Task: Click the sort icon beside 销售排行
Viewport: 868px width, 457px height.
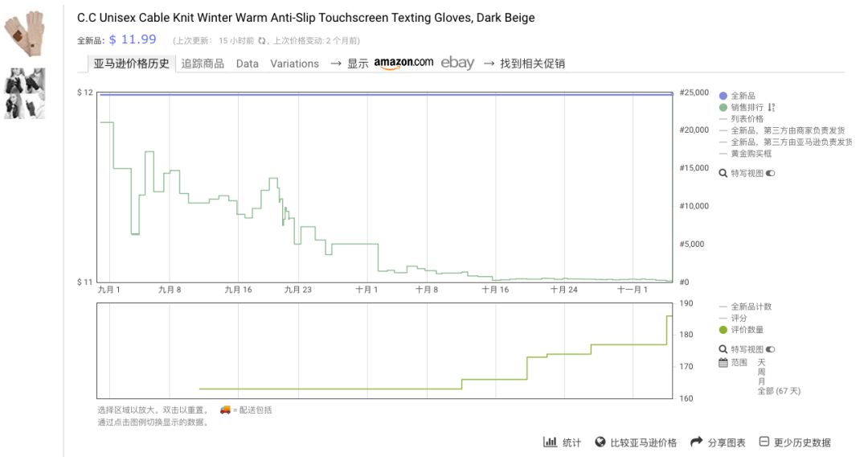Action: pyautogui.click(x=772, y=107)
